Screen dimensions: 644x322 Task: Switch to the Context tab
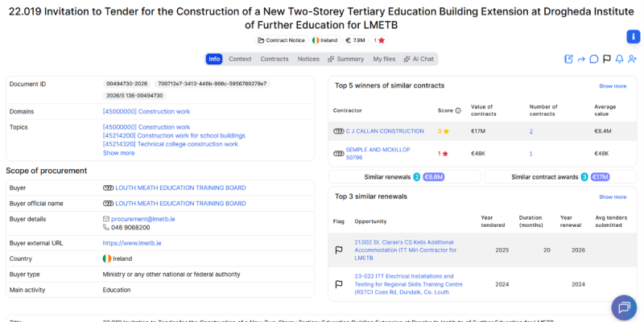[240, 59]
